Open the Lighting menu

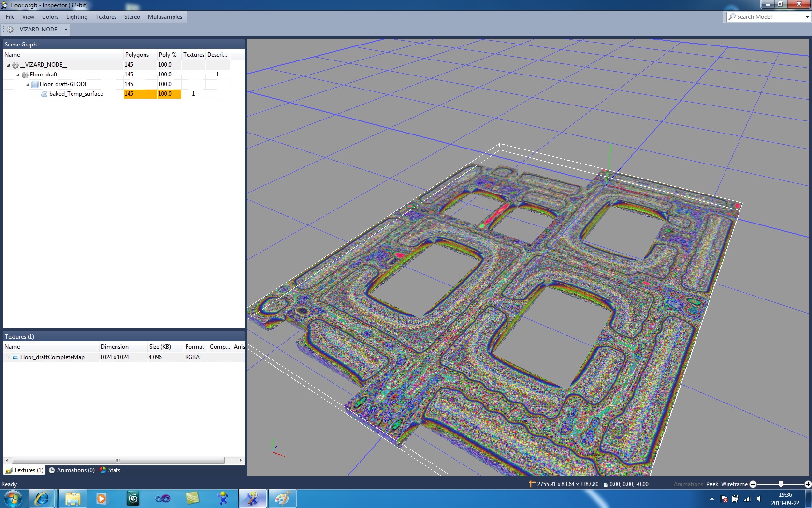point(76,17)
